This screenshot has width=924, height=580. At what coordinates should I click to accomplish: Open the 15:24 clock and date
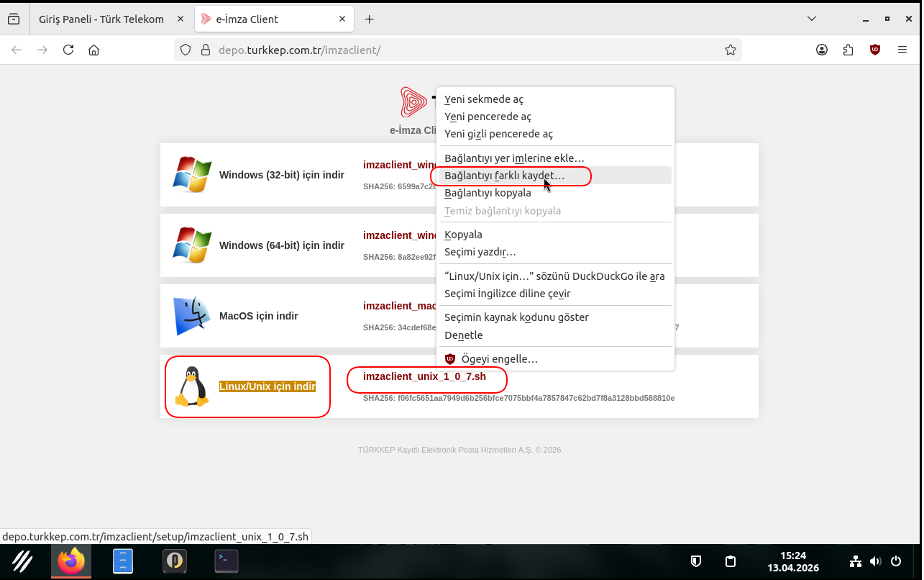click(793, 561)
